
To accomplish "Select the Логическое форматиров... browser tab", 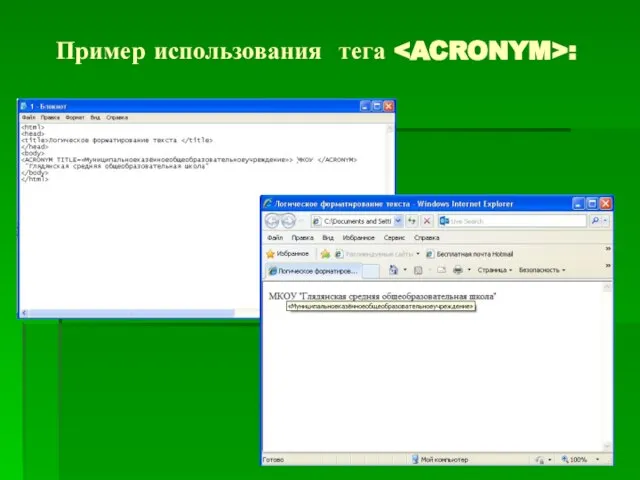I will click(x=313, y=271).
